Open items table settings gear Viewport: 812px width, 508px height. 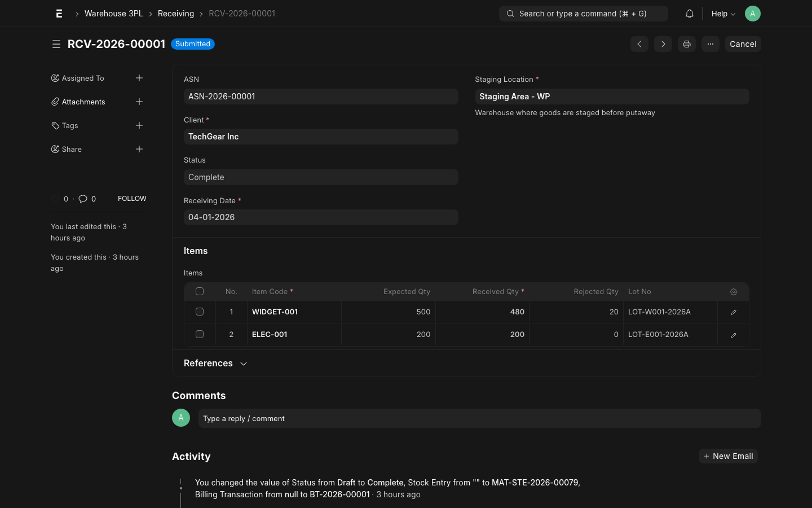[733, 292]
